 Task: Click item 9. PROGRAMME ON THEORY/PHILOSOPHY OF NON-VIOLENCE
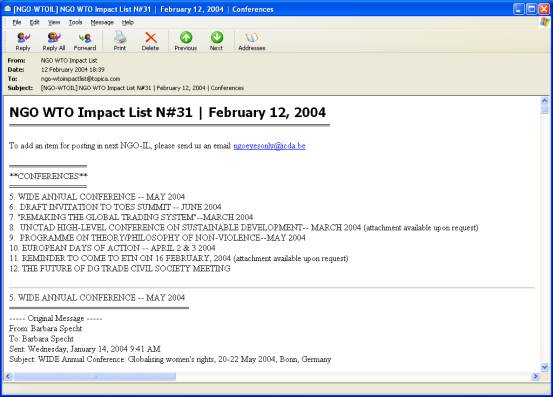(157, 238)
